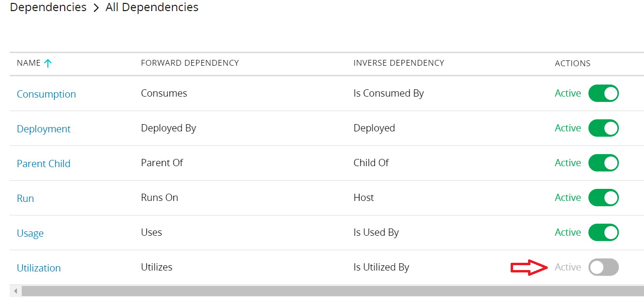Disable the Run dependency toggle
This screenshot has width=644, height=299.
(x=603, y=198)
